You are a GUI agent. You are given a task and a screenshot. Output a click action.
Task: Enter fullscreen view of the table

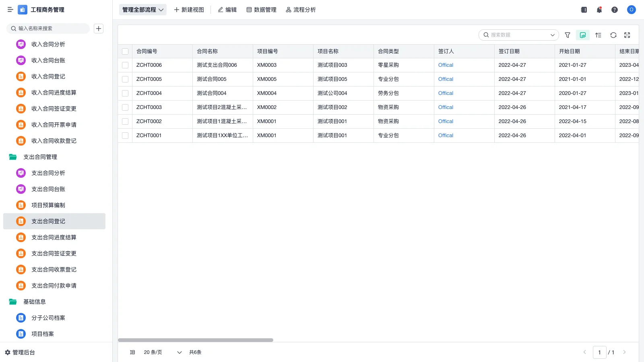pos(627,35)
